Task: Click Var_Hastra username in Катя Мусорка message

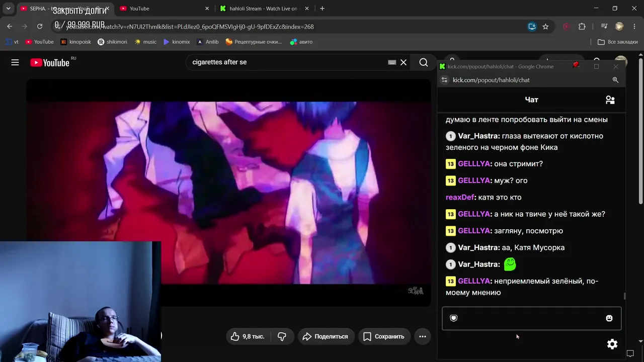Action: click(x=478, y=247)
